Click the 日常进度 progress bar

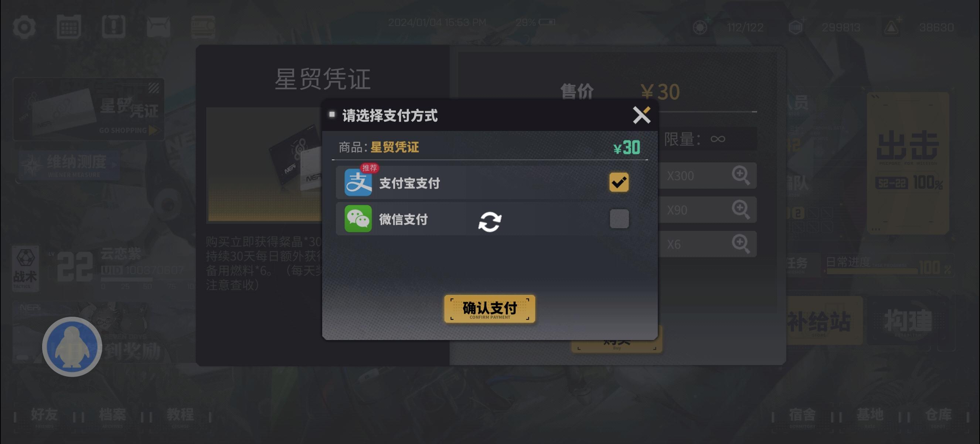pos(872,271)
